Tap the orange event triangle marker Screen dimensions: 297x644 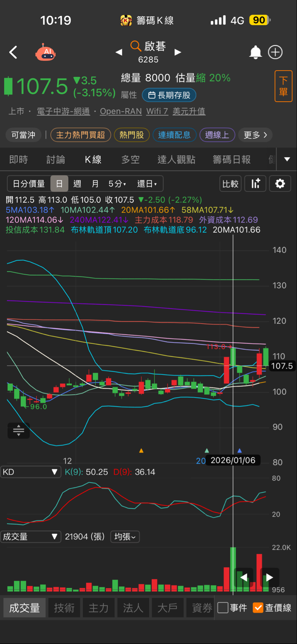coord(141,450)
